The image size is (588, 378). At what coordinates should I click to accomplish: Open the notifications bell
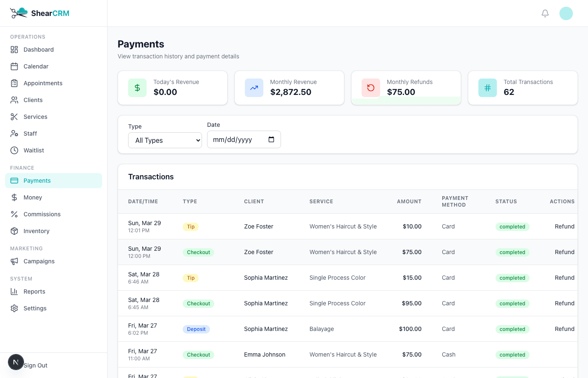click(x=545, y=13)
